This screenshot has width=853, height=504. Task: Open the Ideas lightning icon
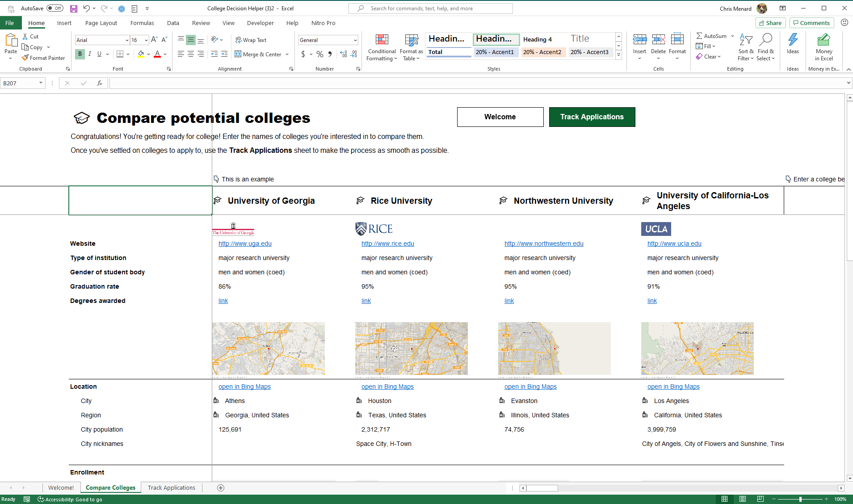(x=793, y=40)
